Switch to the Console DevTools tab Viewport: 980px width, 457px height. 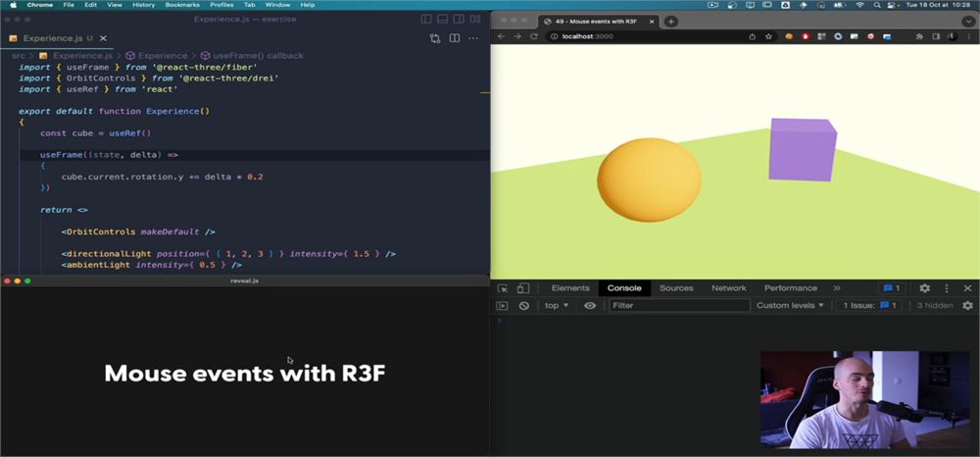pos(624,288)
